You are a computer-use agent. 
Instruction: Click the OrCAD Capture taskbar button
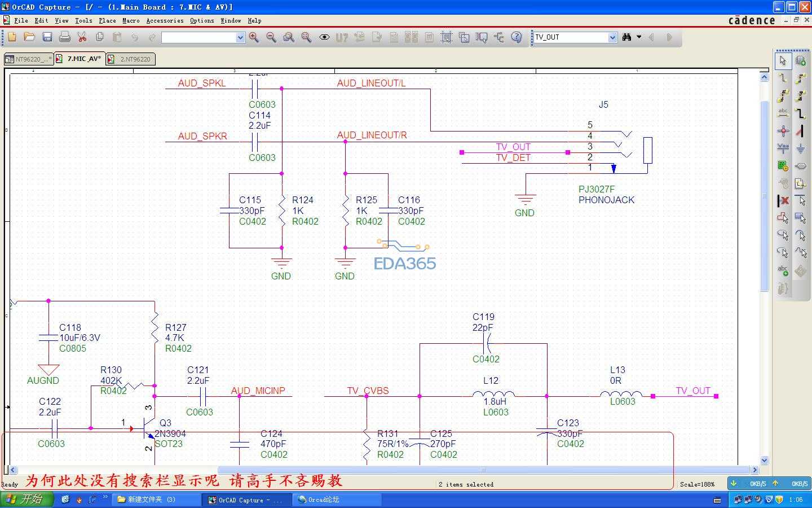pyautogui.click(x=248, y=500)
